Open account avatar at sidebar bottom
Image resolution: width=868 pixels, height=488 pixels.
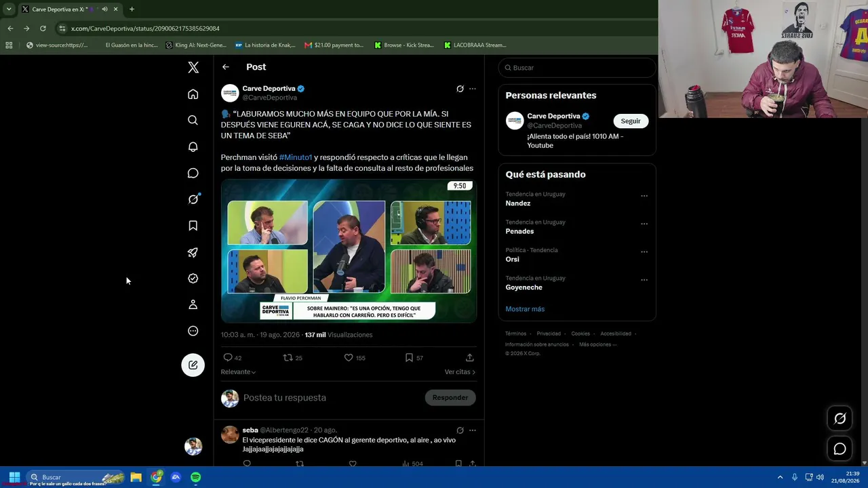click(x=193, y=446)
